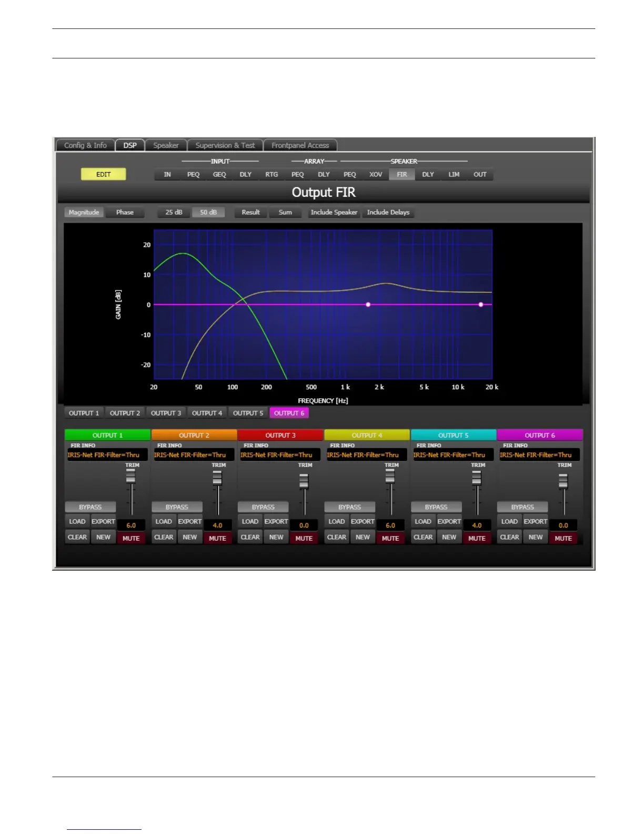Open the RTG block

pos(271,174)
